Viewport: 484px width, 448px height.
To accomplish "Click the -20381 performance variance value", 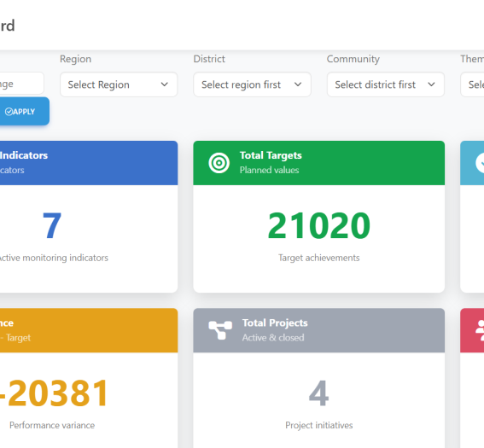I will pyautogui.click(x=55, y=393).
